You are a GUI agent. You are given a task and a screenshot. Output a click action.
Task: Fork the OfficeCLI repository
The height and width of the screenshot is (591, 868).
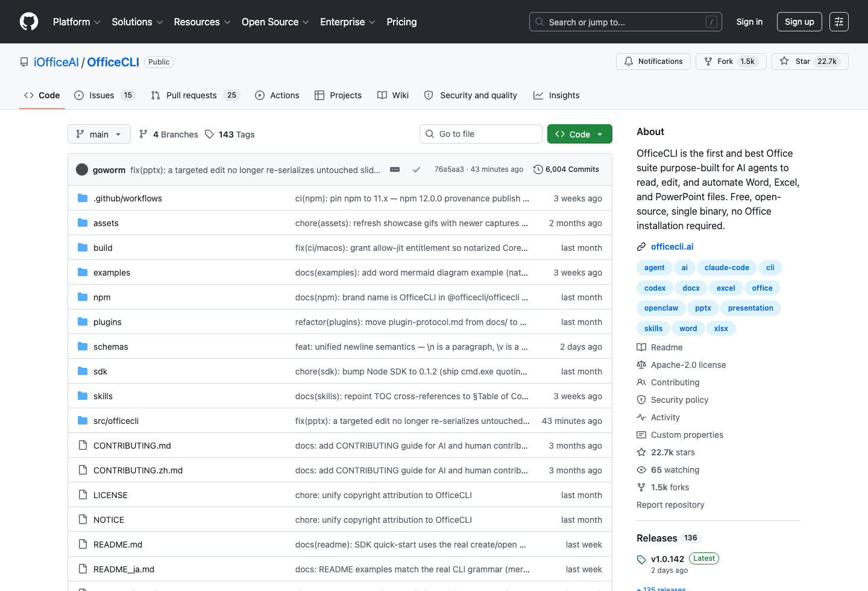731,62
